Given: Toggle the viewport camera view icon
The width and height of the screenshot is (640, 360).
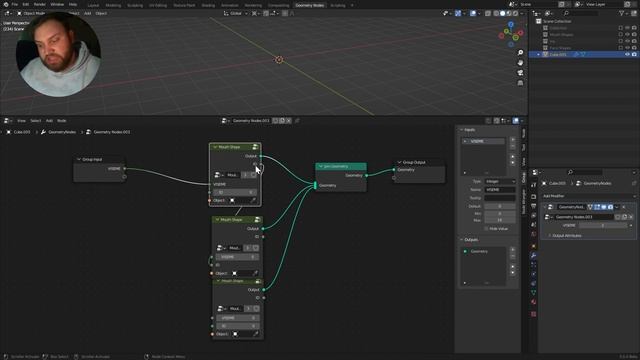Looking at the screenshot, I should click(x=520, y=73).
